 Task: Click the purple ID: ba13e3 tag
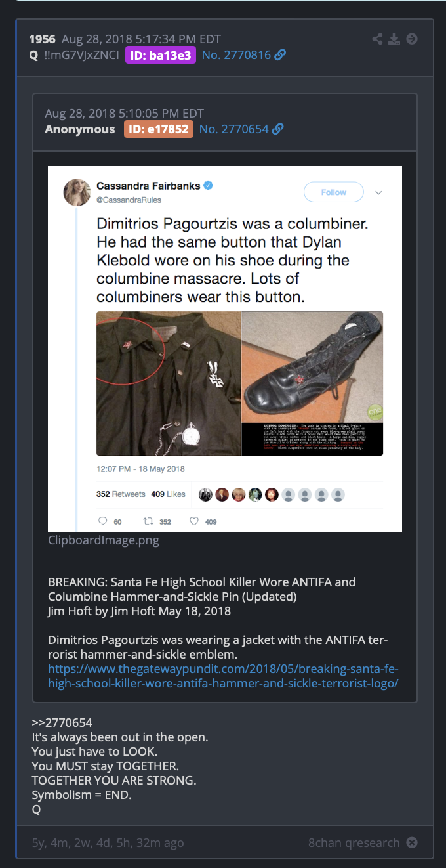pyautogui.click(x=161, y=55)
